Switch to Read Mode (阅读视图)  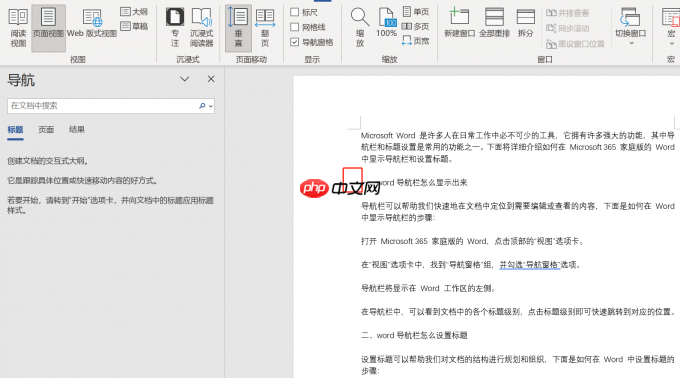[18, 28]
